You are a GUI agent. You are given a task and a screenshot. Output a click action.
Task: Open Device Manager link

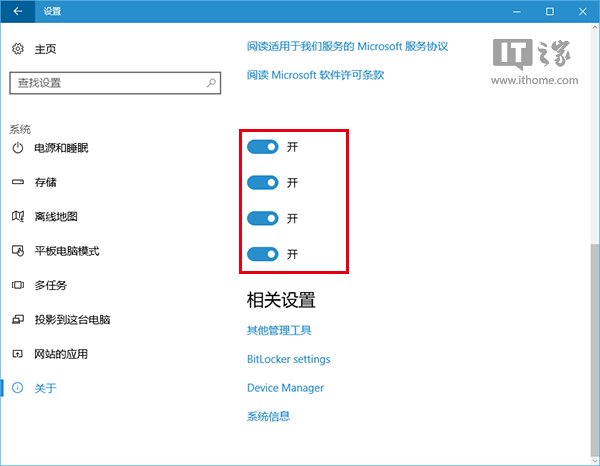[x=285, y=388]
